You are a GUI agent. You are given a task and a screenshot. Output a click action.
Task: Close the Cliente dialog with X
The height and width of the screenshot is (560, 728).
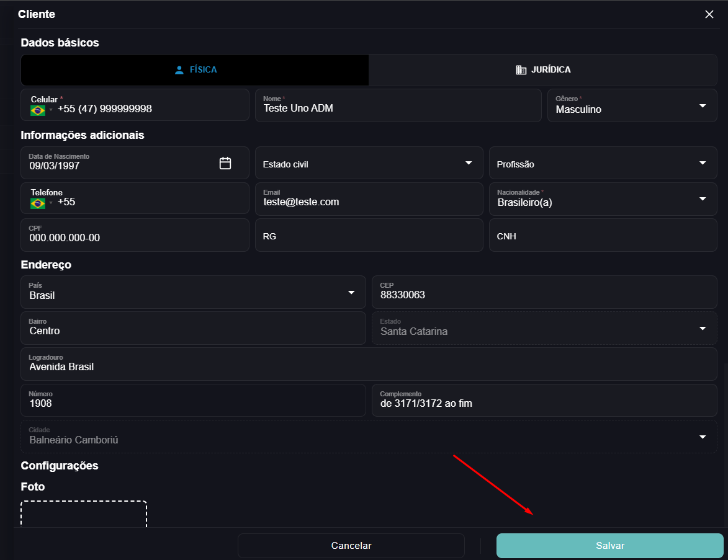click(x=709, y=14)
